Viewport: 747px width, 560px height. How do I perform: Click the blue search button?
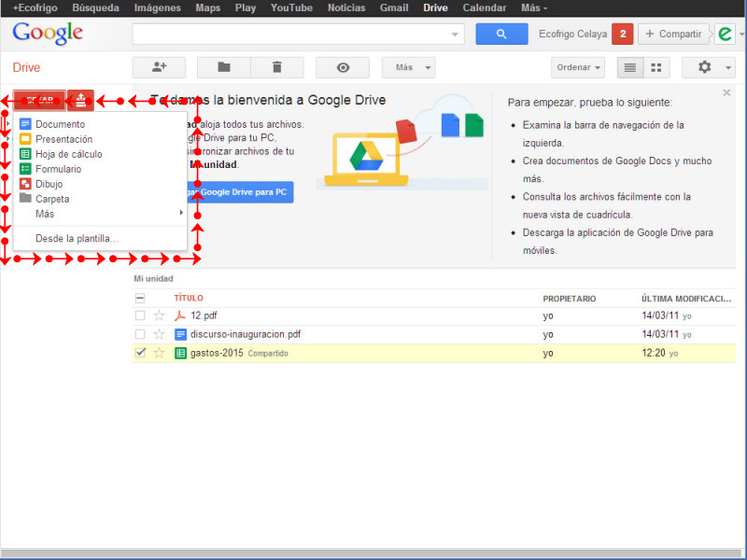tap(501, 34)
